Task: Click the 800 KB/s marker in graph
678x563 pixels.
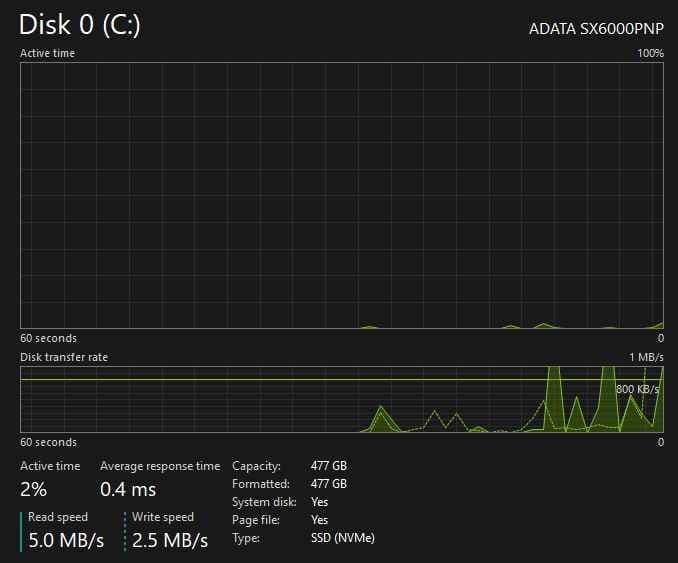Action: [637, 389]
